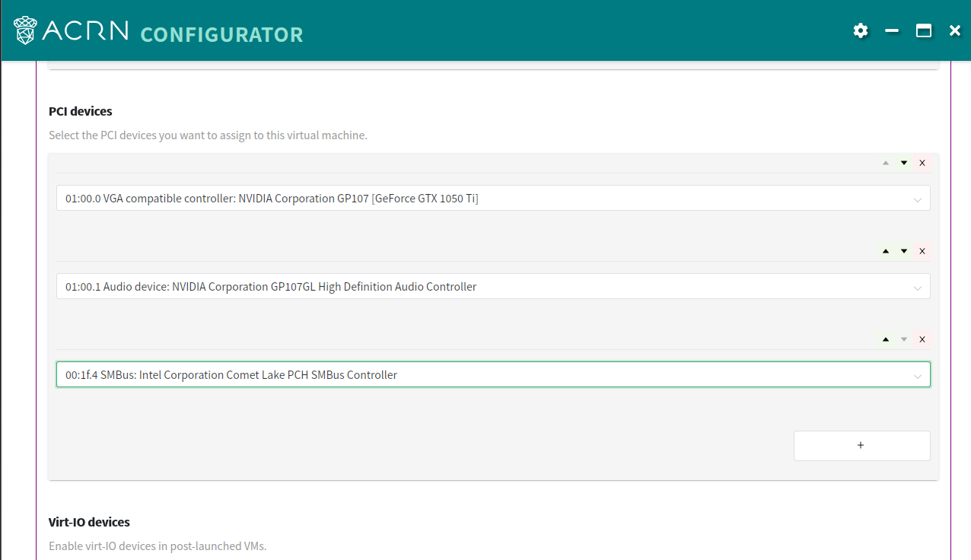
Task: Add a new PCI device with plus button
Action: pos(861,445)
